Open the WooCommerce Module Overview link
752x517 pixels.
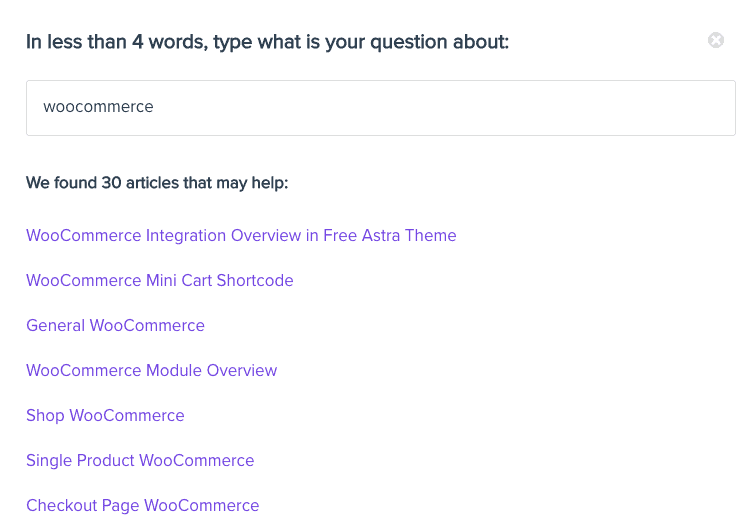pyautogui.click(x=151, y=371)
